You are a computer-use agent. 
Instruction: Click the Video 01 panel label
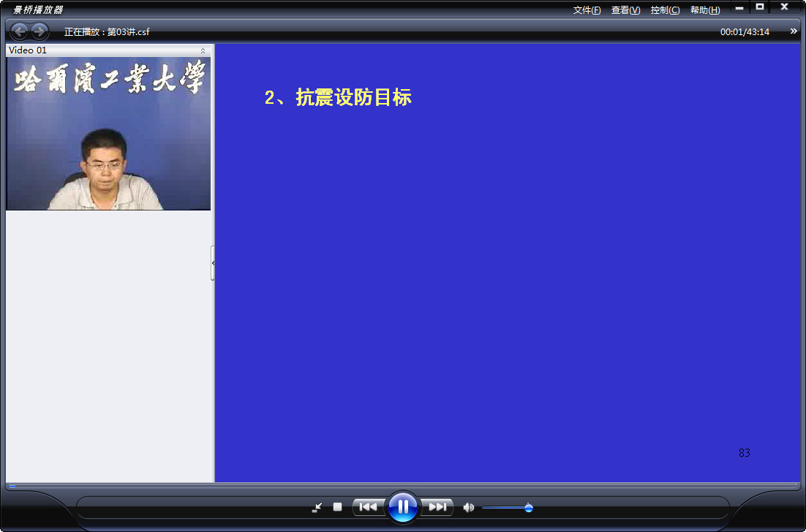pos(28,50)
